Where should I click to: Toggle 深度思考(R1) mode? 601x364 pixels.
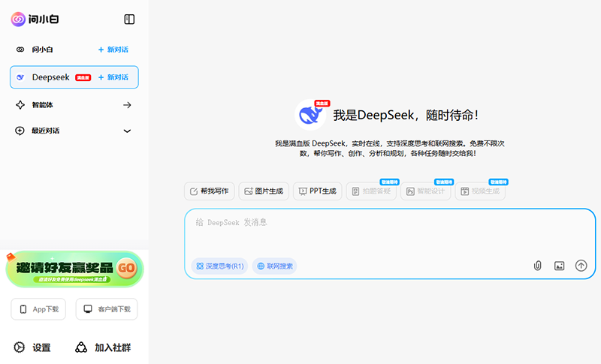(219, 266)
